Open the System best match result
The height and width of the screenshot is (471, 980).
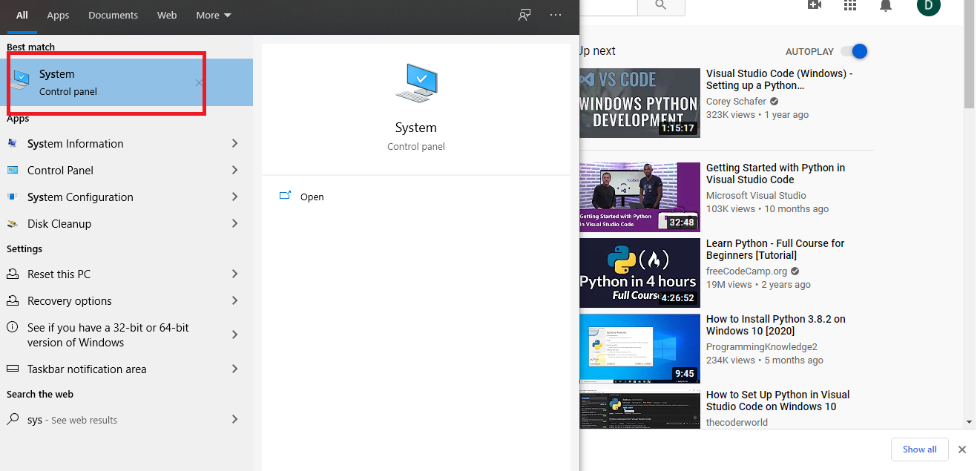pos(126,82)
